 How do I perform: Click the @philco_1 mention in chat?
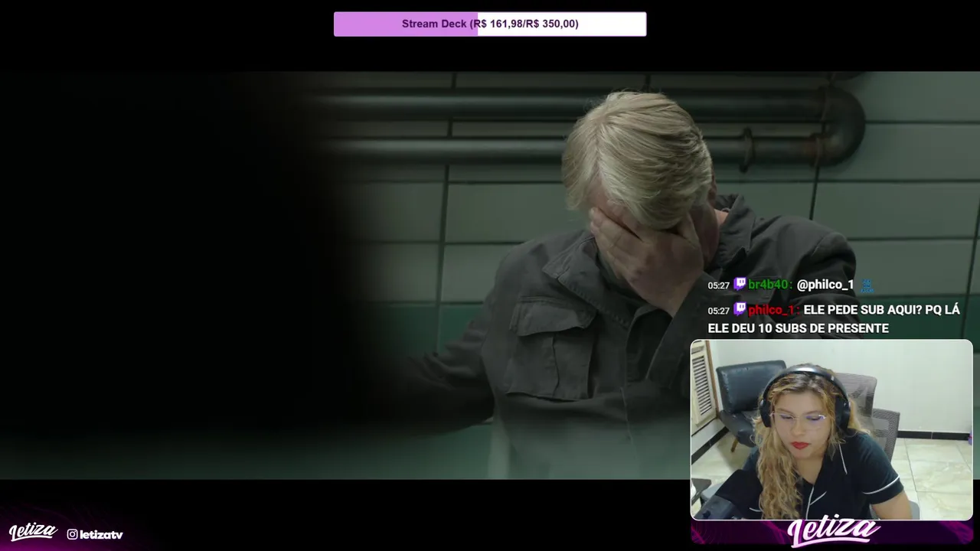825,285
